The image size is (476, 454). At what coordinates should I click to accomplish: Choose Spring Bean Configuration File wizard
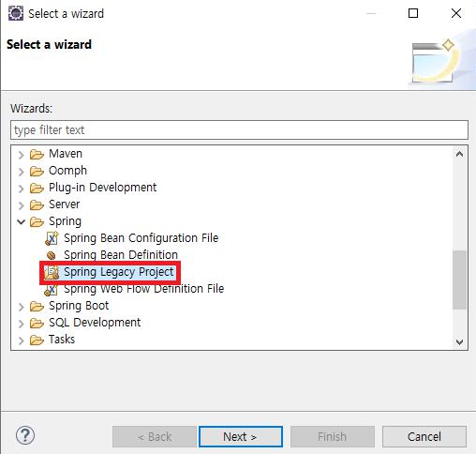(x=141, y=238)
